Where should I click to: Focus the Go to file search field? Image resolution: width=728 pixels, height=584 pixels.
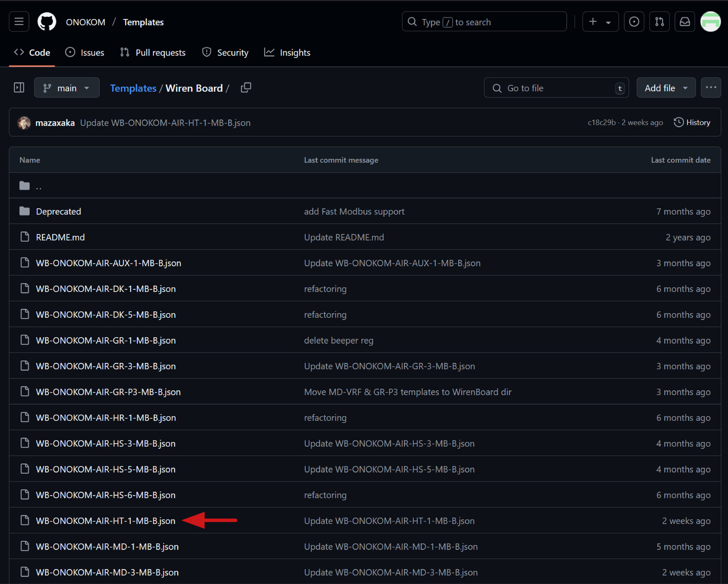556,88
